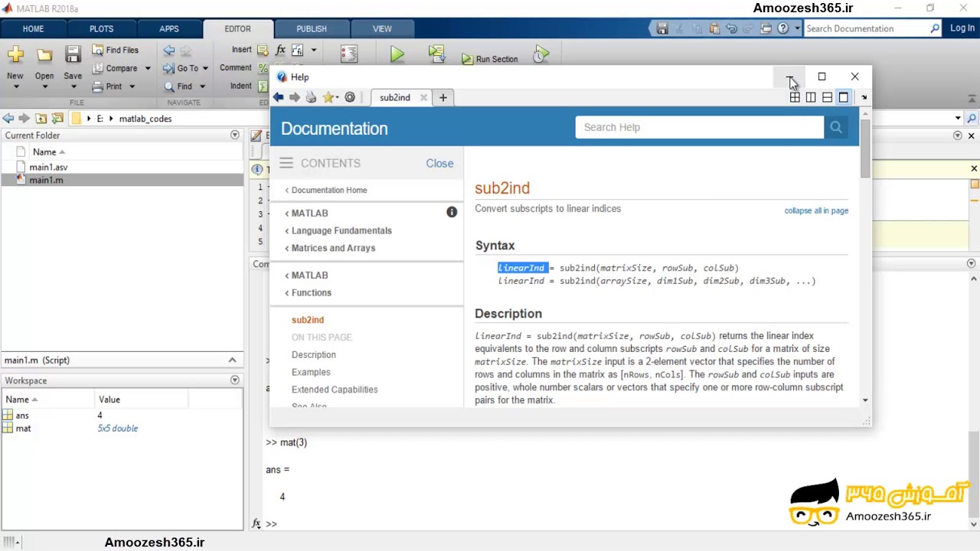Go up one folder level icon

click(x=41, y=119)
